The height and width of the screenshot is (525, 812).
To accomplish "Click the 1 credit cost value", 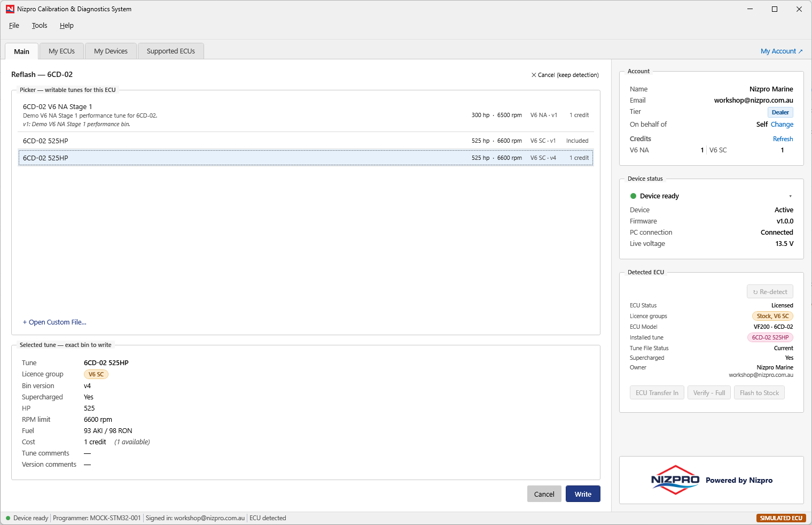I will [95, 442].
